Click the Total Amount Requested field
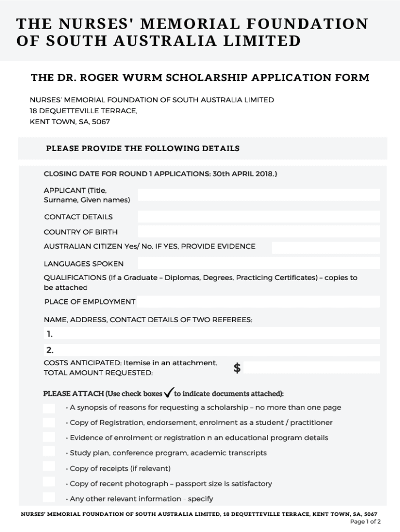 point(312,368)
